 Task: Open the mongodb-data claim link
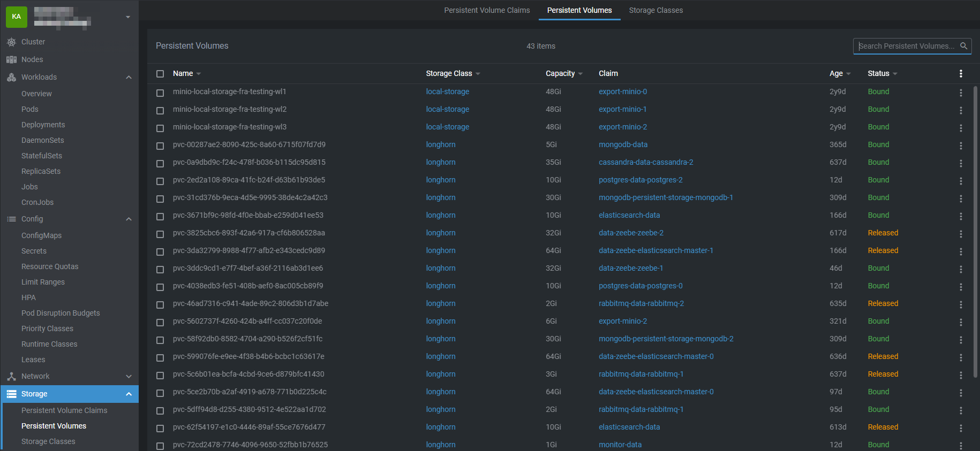coord(623,144)
